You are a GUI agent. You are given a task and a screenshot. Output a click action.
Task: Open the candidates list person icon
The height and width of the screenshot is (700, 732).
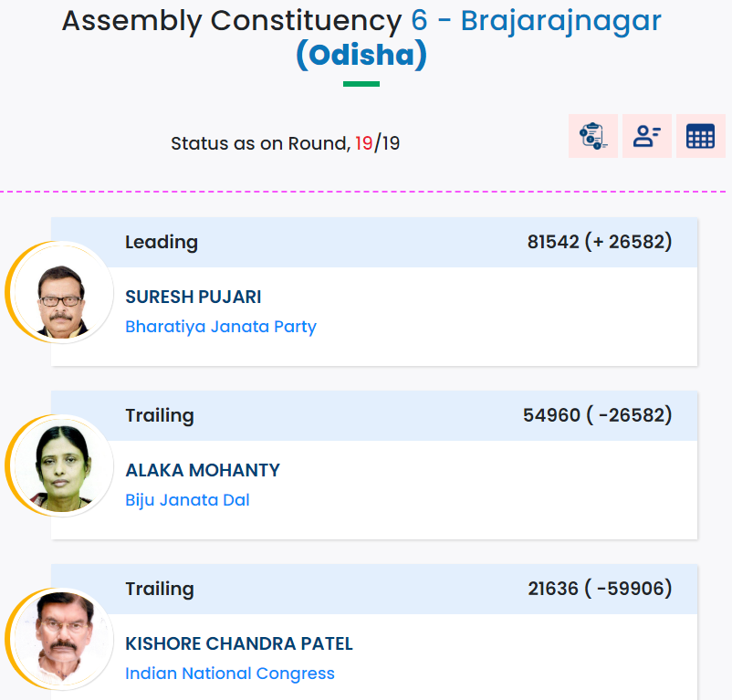[646, 136]
